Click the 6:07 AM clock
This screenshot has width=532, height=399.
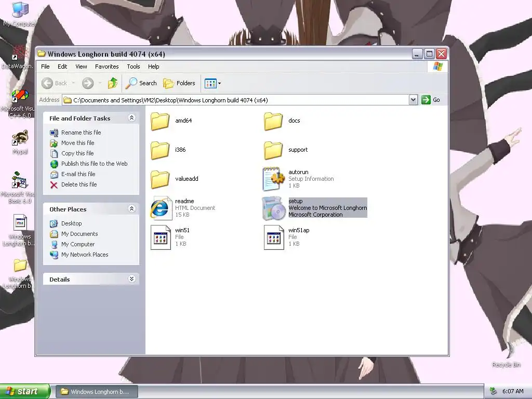(x=513, y=391)
